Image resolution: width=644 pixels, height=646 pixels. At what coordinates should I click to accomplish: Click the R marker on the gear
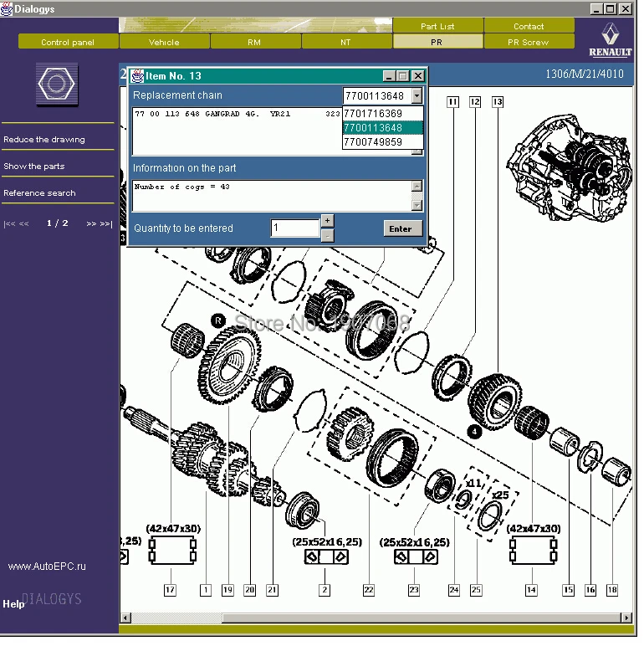point(218,320)
